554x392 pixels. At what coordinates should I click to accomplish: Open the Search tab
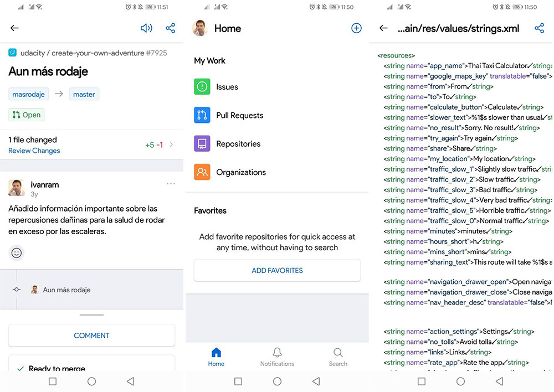pyautogui.click(x=338, y=356)
